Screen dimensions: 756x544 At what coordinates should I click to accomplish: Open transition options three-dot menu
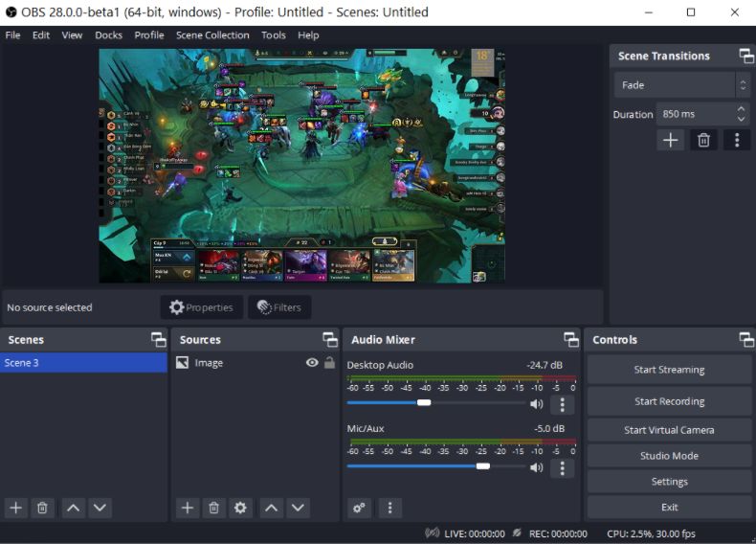[737, 140]
